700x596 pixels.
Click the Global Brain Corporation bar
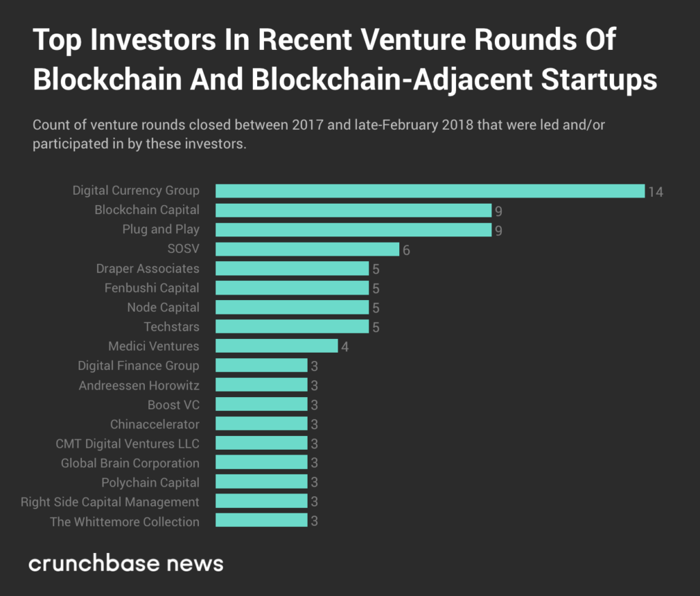coord(261,463)
